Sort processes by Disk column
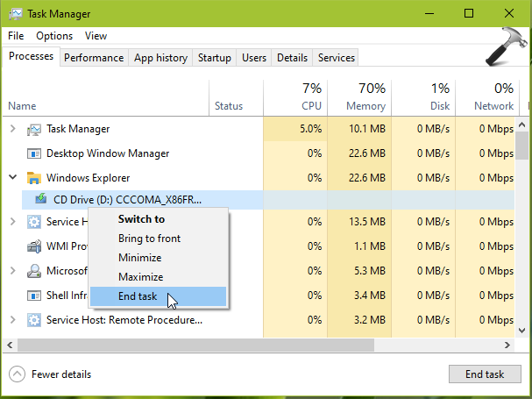Screen dimensions: 532x399 click(x=423, y=98)
